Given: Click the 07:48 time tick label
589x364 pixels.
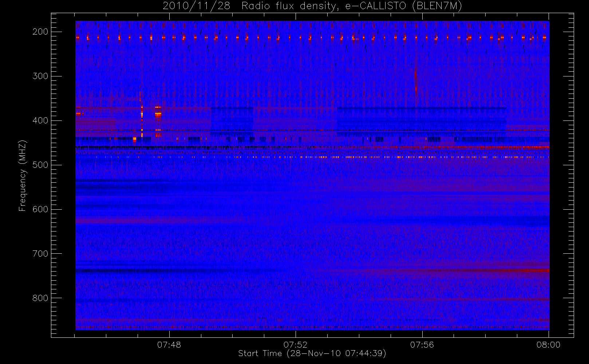Looking at the screenshot, I should 169,345.
